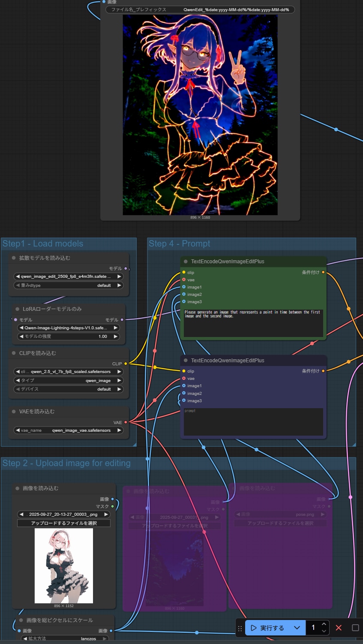Viewport: 363px width, 644px height.
Task: Open the vae_name selection combo box
Action: tap(69, 430)
